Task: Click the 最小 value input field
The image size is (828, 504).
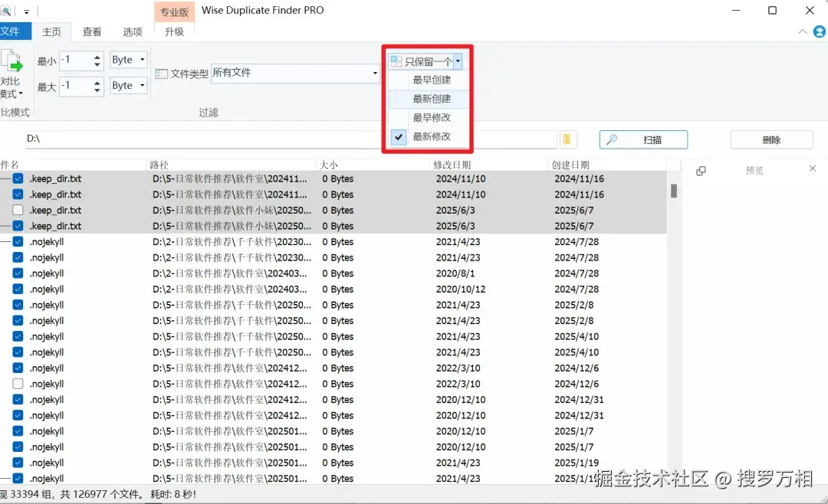Action: pyautogui.click(x=76, y=61)
